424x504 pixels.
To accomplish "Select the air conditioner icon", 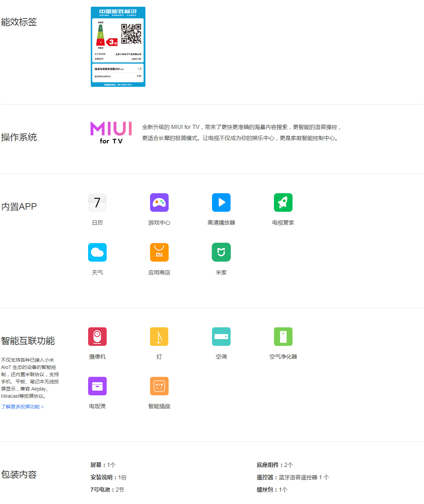I will click(x=221, y=336).
